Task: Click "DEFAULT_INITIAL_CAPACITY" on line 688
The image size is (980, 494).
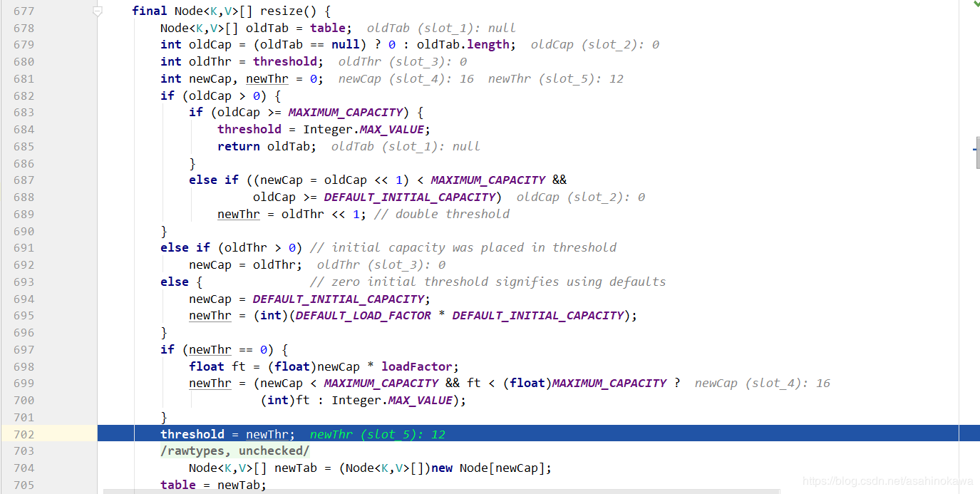Action: point(410,197)
